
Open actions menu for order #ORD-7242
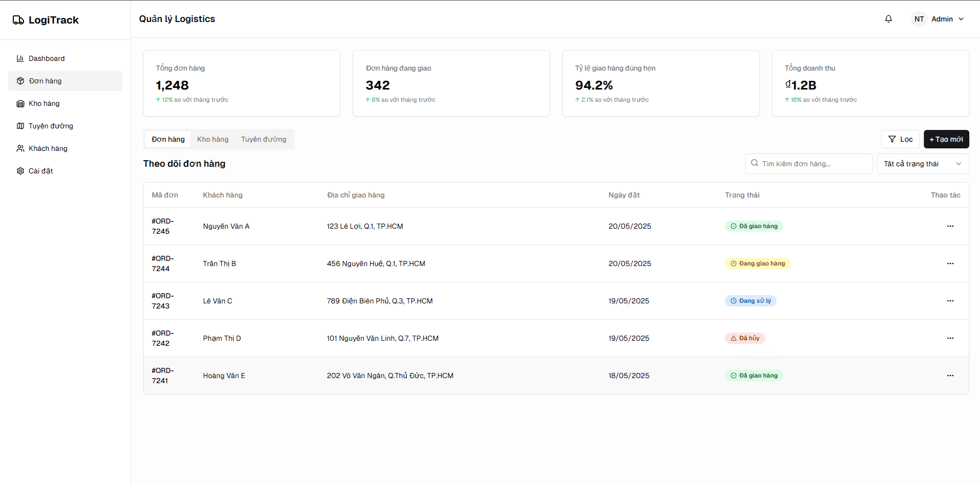coord(950,338)
